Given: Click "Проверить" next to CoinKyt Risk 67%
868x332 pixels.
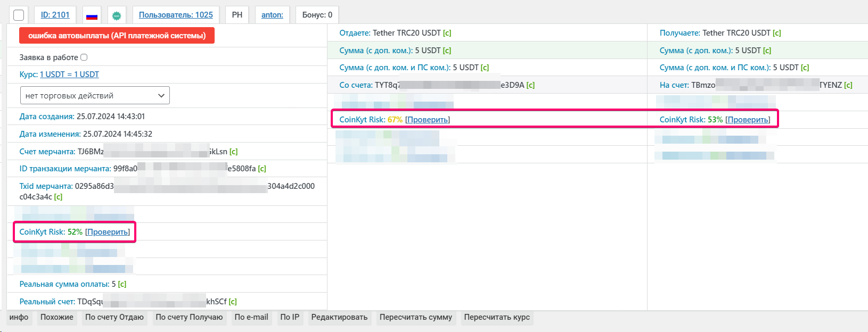Looking at the screenshot, I should click(428, 120).
